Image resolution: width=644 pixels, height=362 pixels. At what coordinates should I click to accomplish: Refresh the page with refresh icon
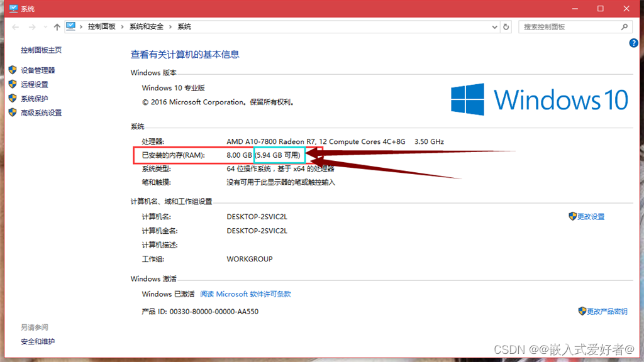pyautogui.click(x=506, y=27)
